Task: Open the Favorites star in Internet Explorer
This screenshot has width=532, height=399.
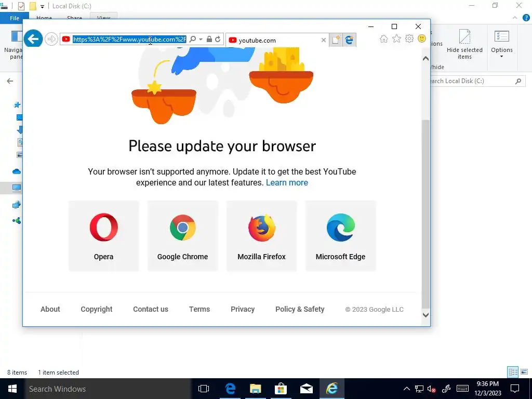Action: pos(396,38)
